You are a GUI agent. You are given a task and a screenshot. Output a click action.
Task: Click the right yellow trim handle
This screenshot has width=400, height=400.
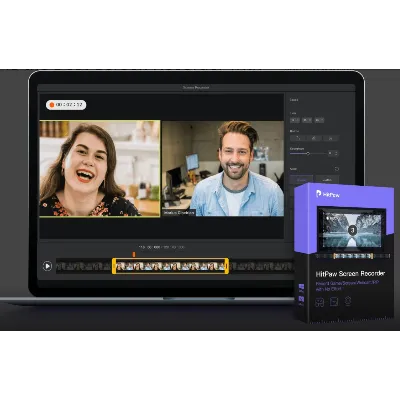point(227,266)
